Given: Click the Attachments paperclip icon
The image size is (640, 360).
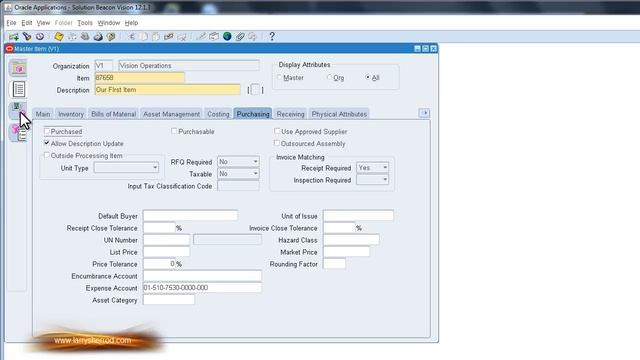Looking at the screenshot, I should (240, 37).
